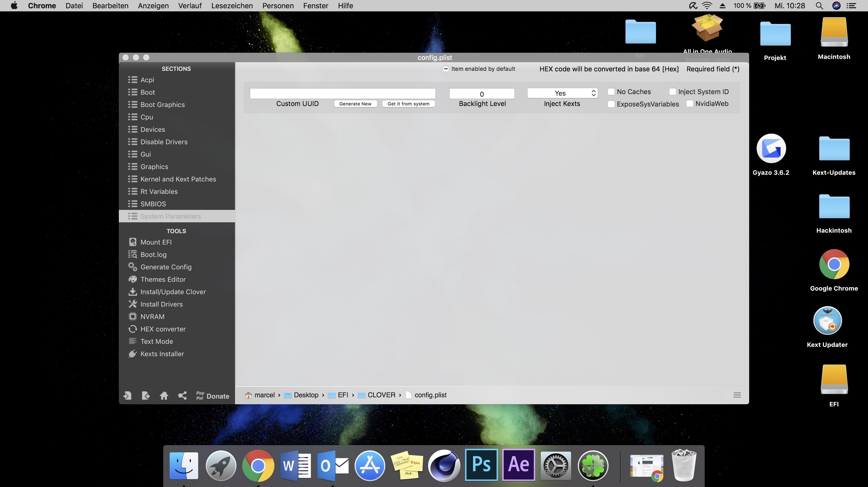Open the NVRAM tool
The width and height of the screenshot is (868, 487).
click(152, 317)
